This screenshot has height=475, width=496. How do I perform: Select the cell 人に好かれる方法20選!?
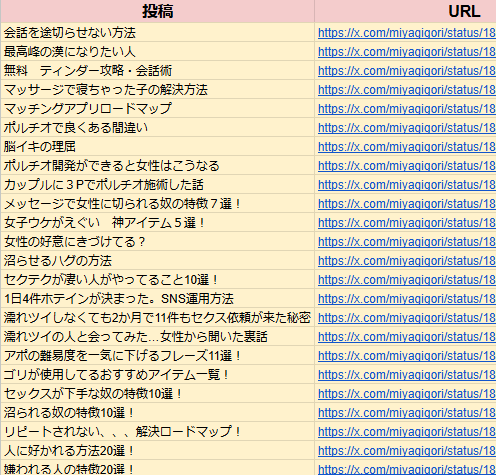pyautogui.click(x=158, y=450)
